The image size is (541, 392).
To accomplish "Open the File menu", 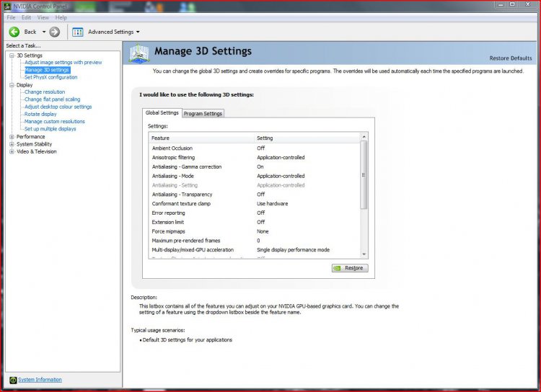I will click(11, 17).
